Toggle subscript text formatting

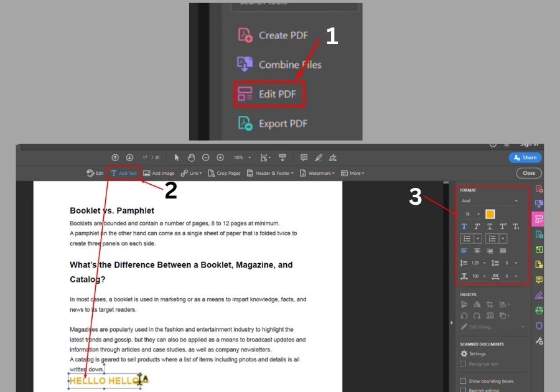516,226
